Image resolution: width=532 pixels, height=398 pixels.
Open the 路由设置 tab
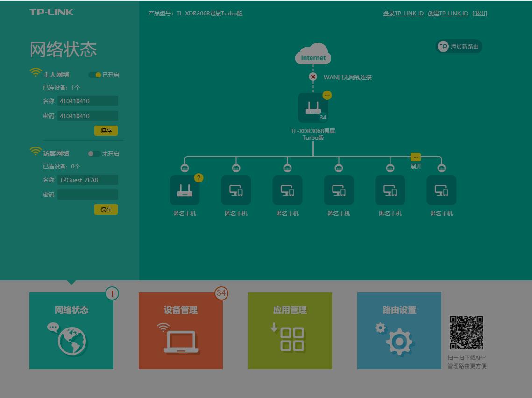click(399, 330)
